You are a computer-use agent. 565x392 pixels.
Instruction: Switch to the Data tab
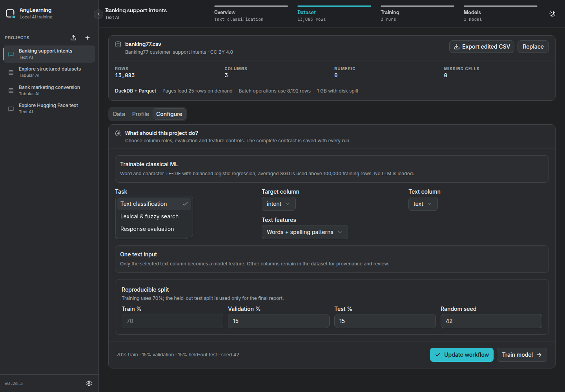point(119,114)
